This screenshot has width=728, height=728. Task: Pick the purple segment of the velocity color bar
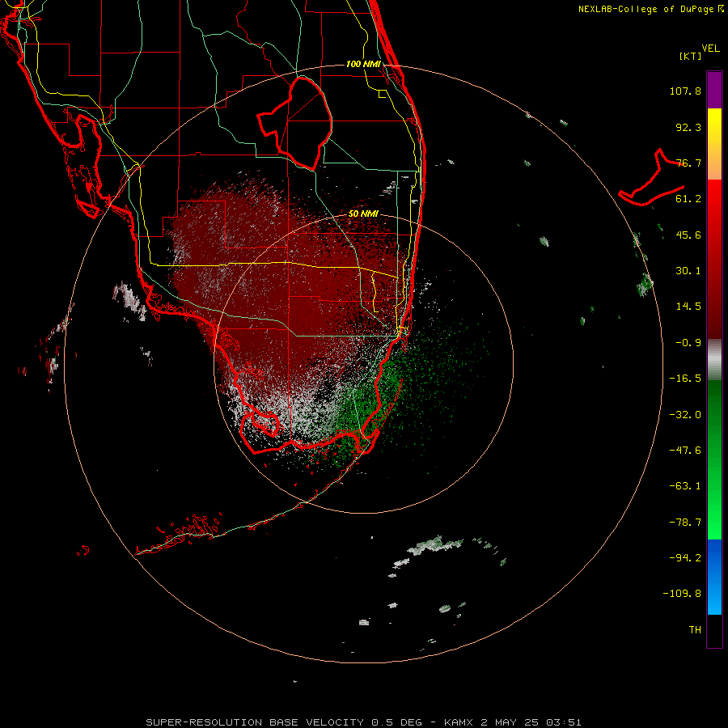coord(714,90)
